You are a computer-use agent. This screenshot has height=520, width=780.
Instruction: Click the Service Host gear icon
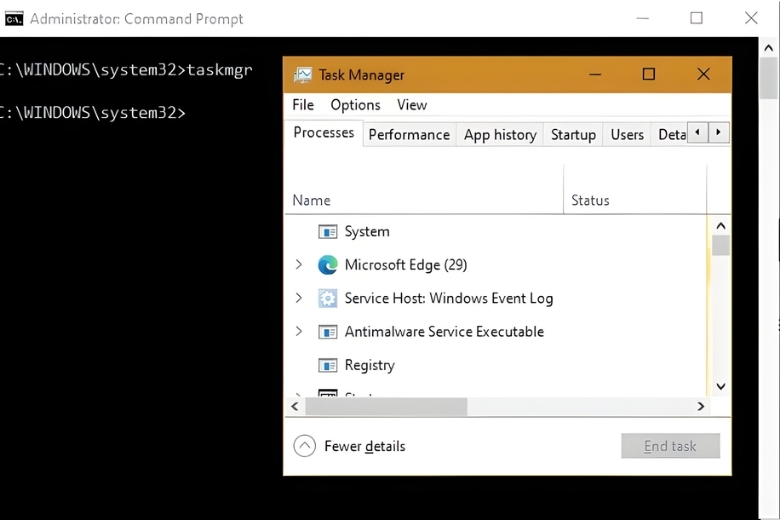327,298
